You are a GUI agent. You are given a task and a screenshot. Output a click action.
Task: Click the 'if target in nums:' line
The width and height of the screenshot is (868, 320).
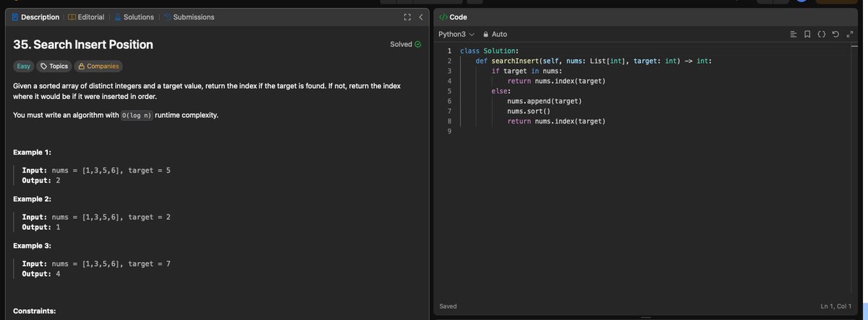(x=527, y=71)
